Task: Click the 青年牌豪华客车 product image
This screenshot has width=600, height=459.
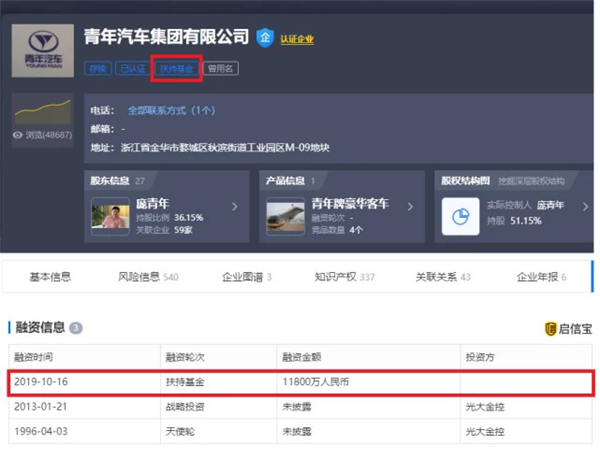Action: coord(285,216)
